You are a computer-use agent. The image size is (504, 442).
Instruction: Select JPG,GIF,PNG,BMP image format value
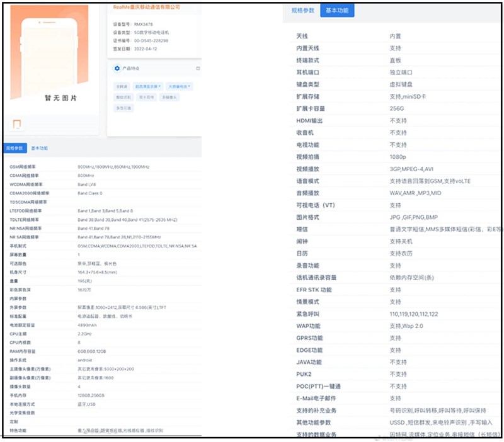point(414,217)
